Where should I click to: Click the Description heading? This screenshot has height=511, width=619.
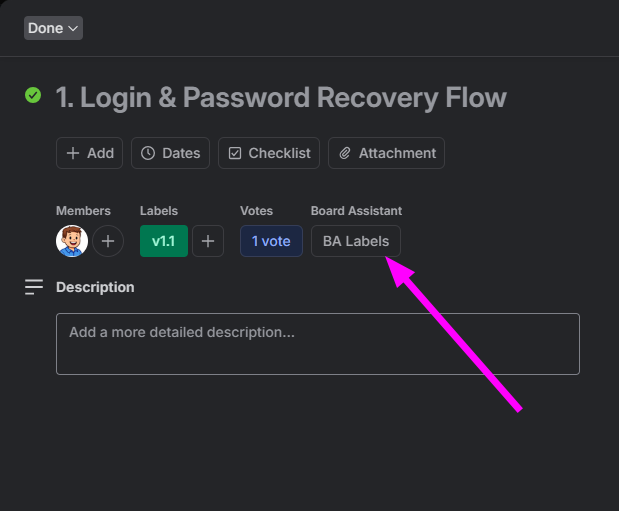95,287
